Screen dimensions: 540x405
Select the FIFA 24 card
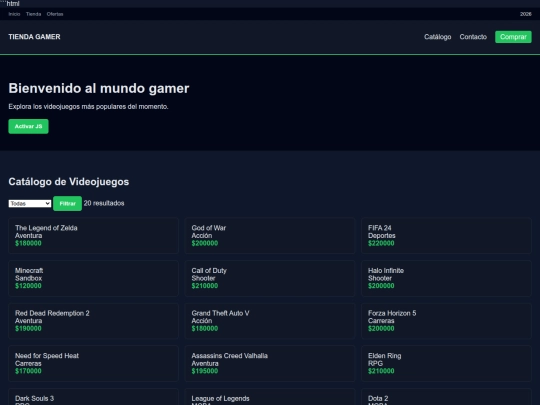446,236
